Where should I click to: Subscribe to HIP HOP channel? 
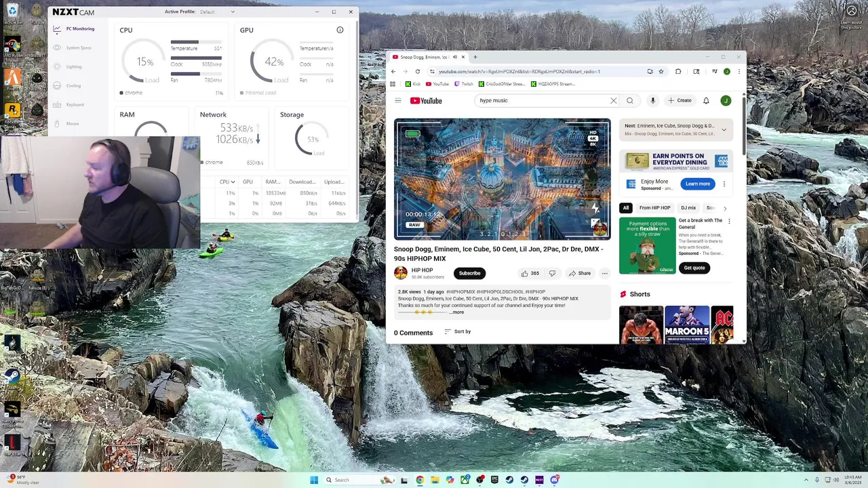pyautogui.click(x=469, y=273)
